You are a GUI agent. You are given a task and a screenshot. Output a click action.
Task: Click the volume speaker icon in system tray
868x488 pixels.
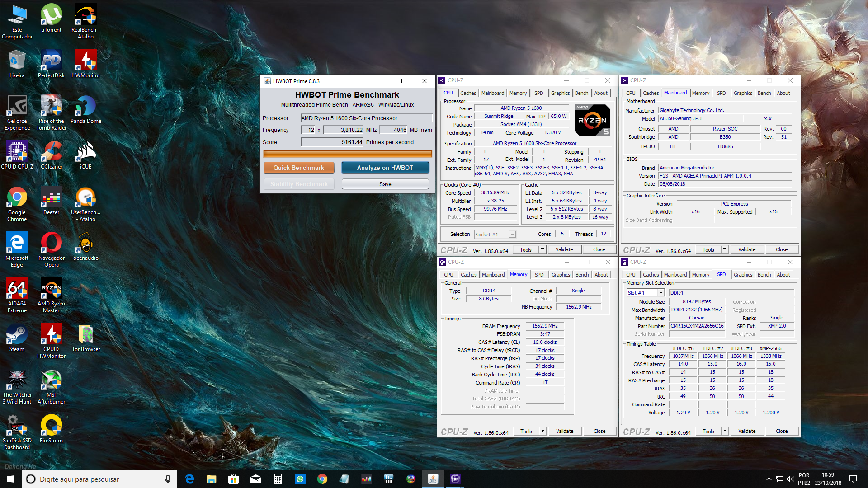point(790,479)
